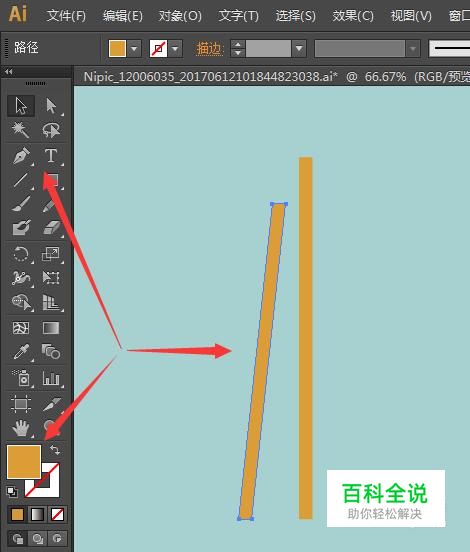
Task: Choose the Eraser tool
Action: 51,228
